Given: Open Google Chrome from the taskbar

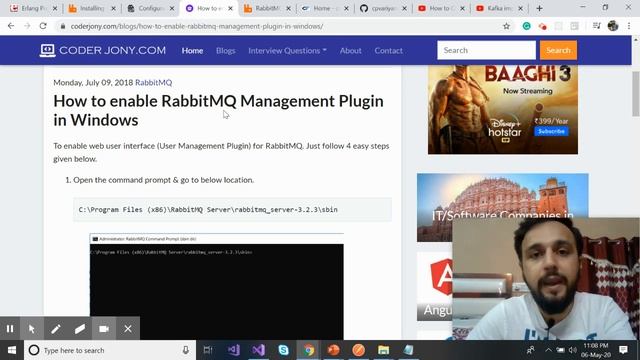Looking at the screenshot, I should click(x=309, y=350).
